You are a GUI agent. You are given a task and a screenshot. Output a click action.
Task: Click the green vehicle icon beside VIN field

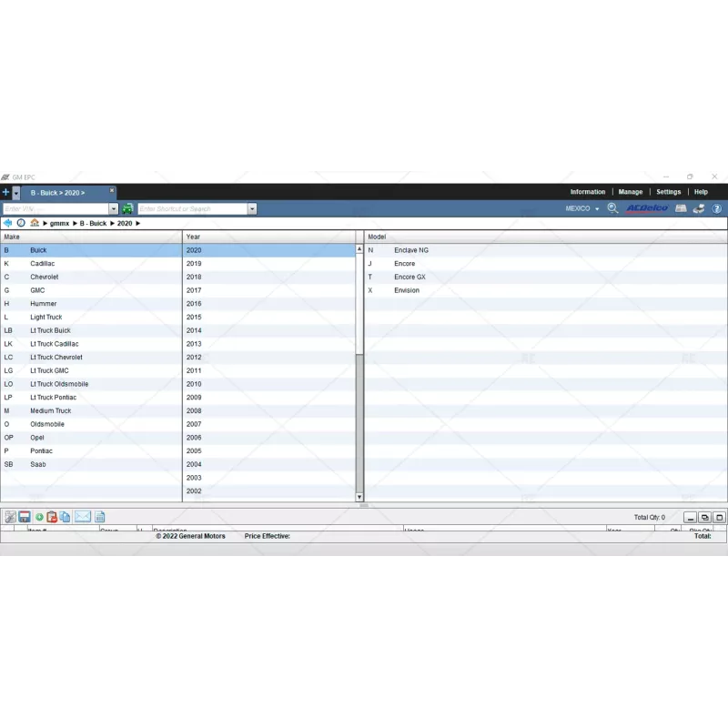[127, 209]
